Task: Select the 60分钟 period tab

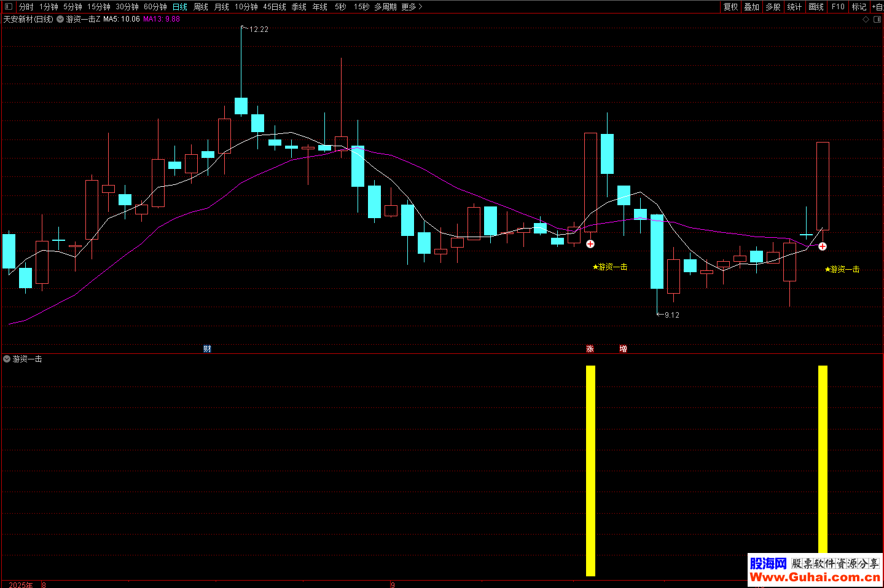Action: [155, 7]
